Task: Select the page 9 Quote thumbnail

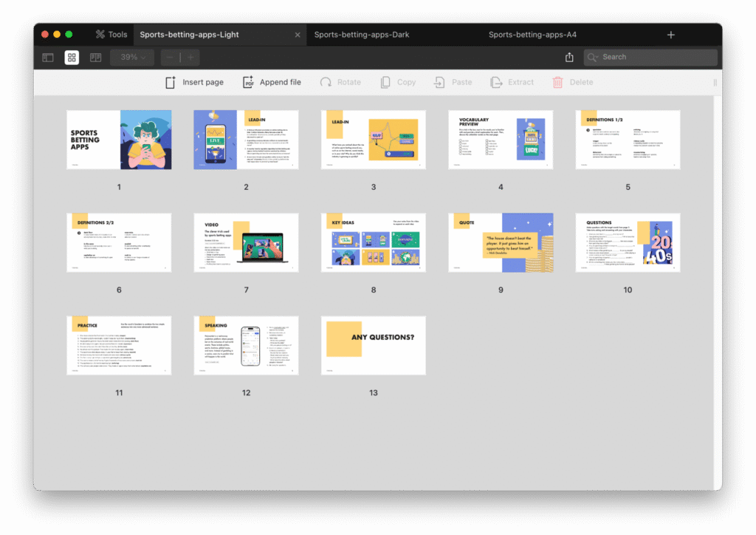Action: (x=501, y=242)
